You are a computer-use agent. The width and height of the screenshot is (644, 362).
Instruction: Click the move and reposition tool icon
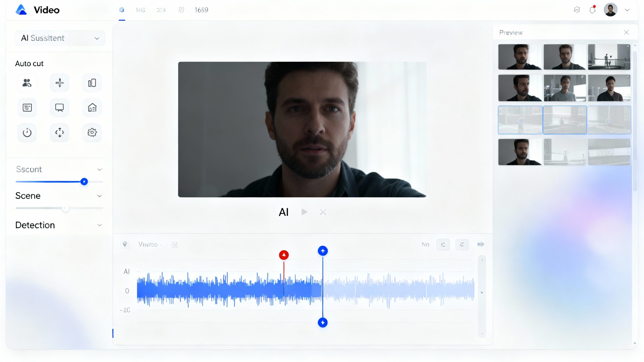(x=59, y=132)
